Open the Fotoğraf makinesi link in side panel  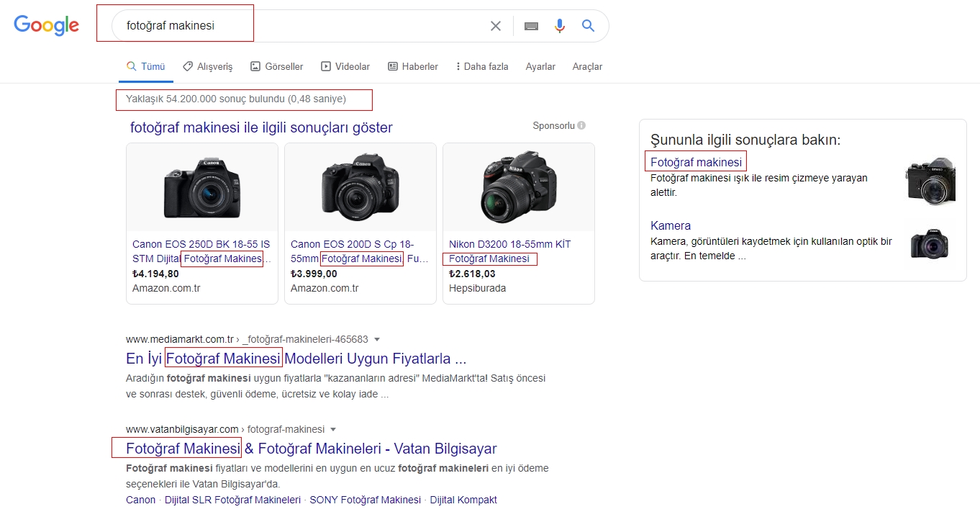(x=696, y=162)
